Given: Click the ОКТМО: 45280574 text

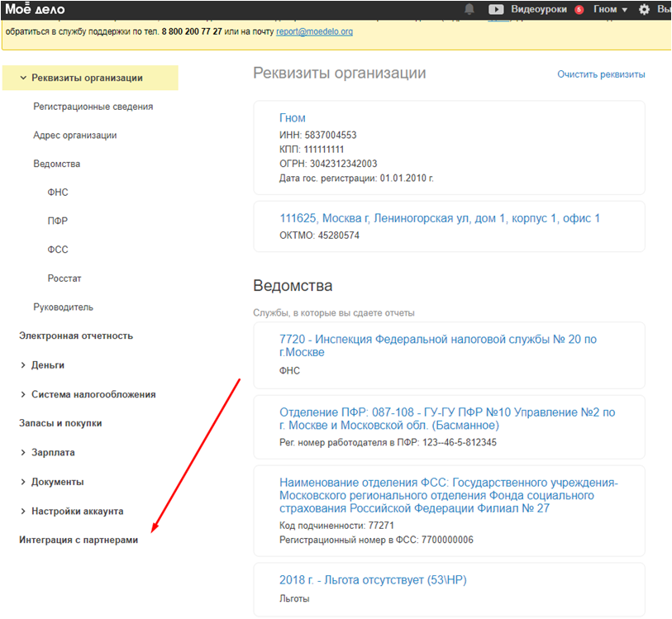Looking at the screenshot, I should click(x=319, y=236).
